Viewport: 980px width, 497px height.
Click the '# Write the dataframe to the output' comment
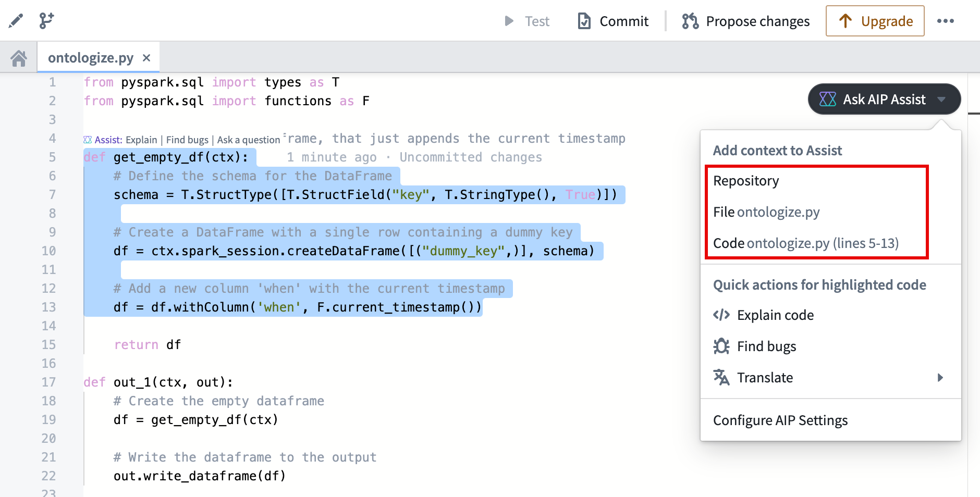pyautogui.click(x=245, y=457)
